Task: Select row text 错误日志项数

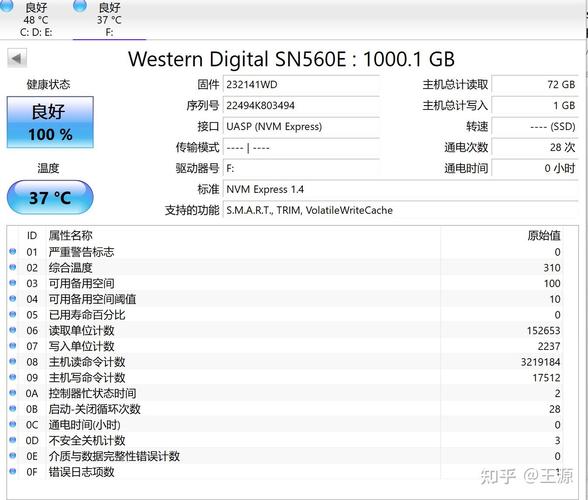Action: tap(81, 472)
